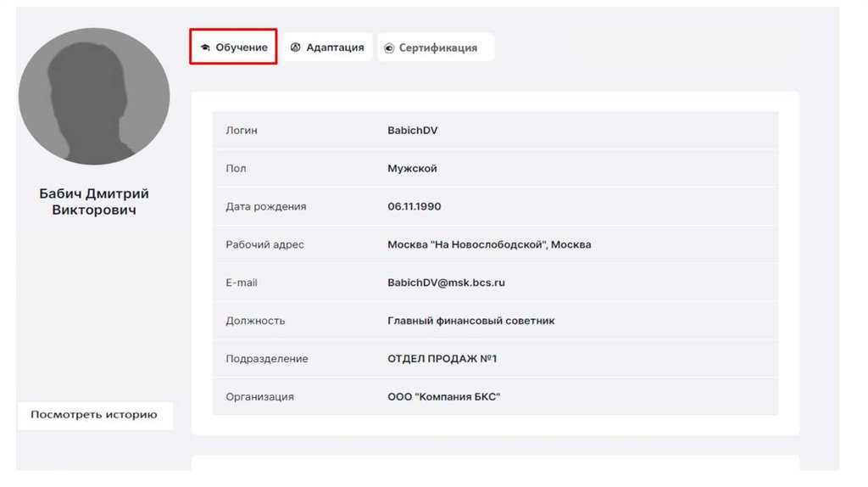The image size is (868, 487).
Task: Select the login value BabichDV
Action: click(413, 131)
